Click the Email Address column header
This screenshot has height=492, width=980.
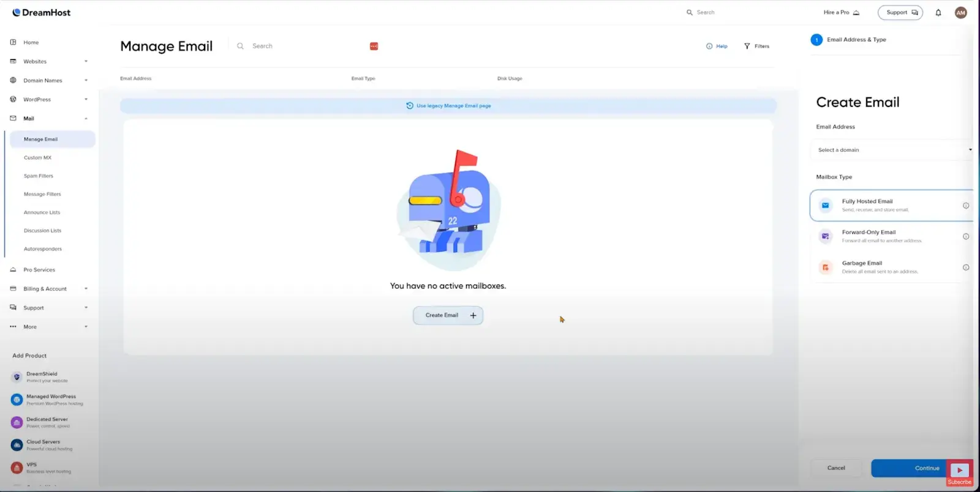[135, 78]
